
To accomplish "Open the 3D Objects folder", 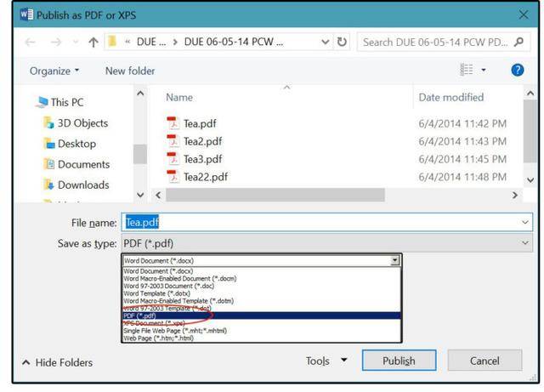I will click(x=82, y=122).
